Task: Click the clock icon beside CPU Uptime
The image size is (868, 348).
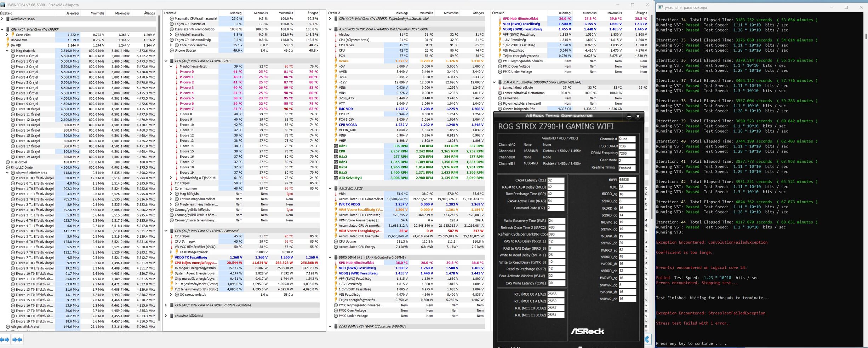Action: 336,242
